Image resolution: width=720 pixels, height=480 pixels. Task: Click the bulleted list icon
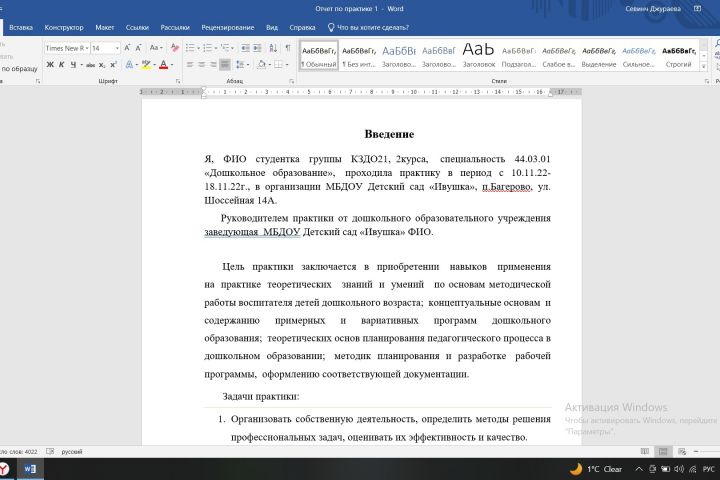click(190, 48)
